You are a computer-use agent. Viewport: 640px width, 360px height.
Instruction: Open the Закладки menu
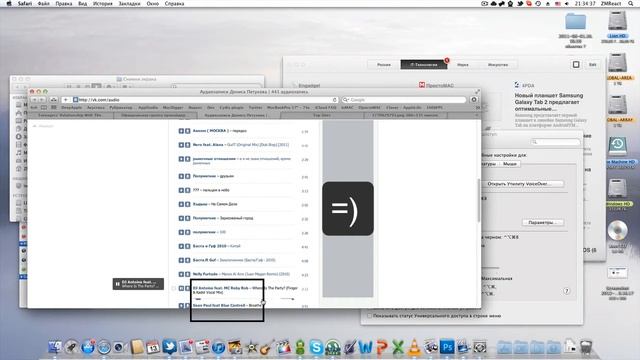coord(129,3)
